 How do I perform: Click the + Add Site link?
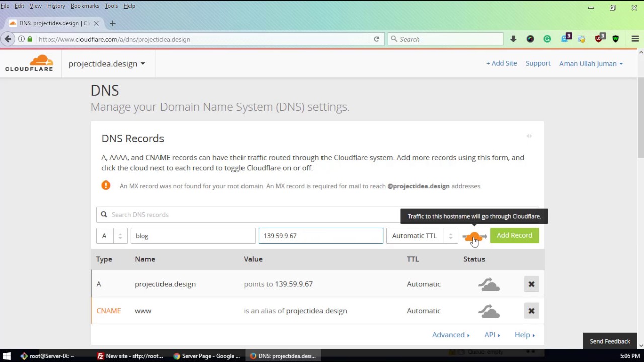tap(501, 63)
